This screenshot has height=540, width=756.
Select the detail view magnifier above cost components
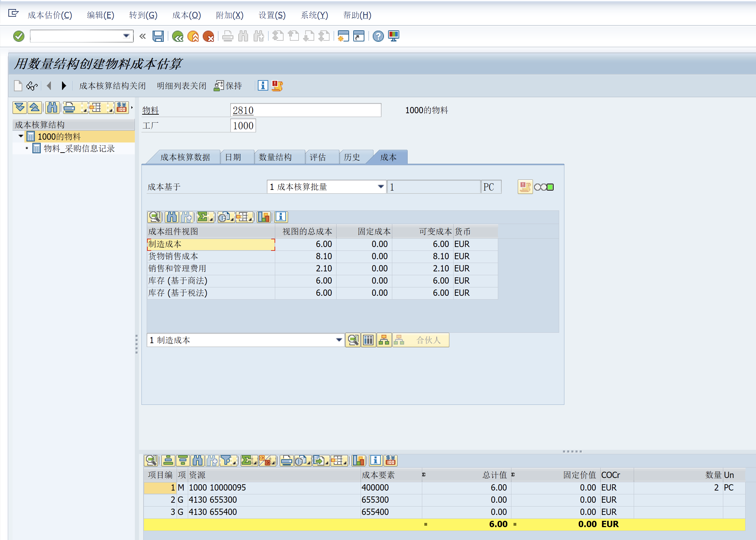tap(154, 217)
